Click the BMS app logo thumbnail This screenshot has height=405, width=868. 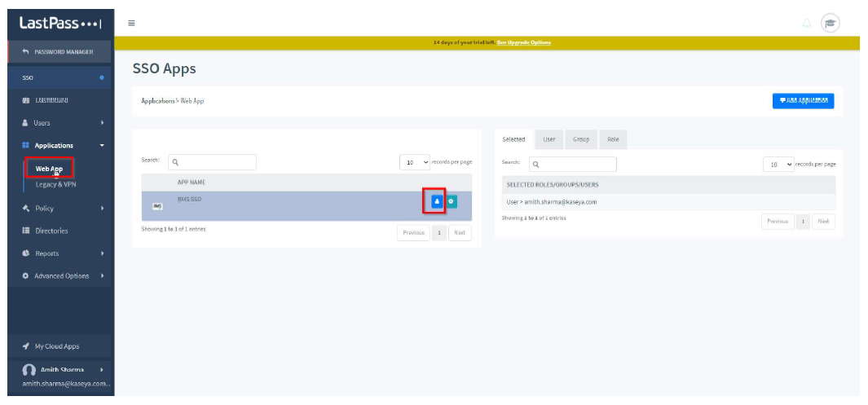click(x=157, y=206)
